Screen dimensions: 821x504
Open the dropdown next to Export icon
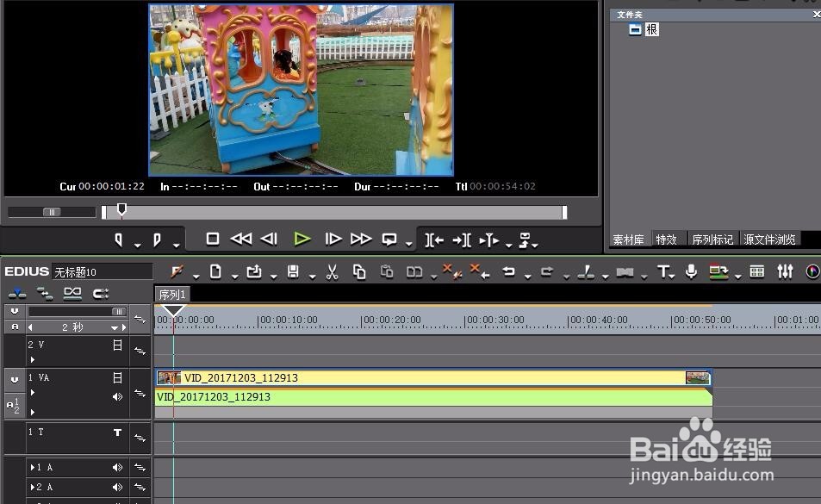point(737,277)
